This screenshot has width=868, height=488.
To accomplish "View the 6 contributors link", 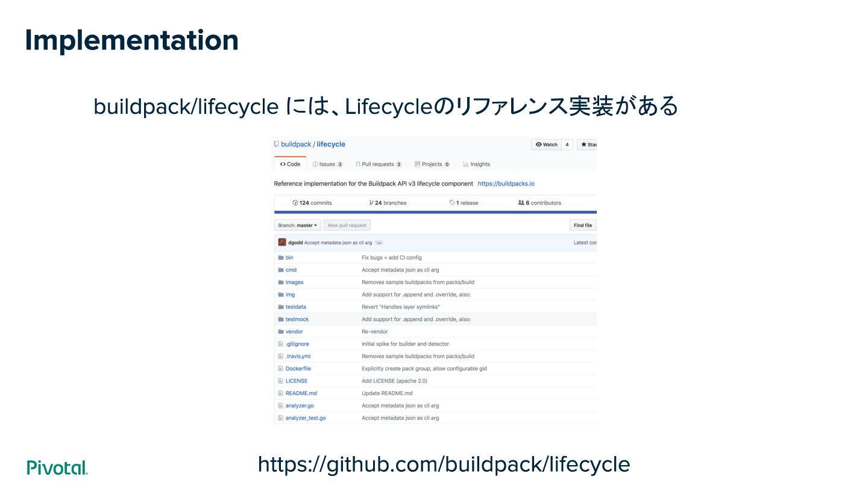I will pyautogui.click(x=539, y=203).
